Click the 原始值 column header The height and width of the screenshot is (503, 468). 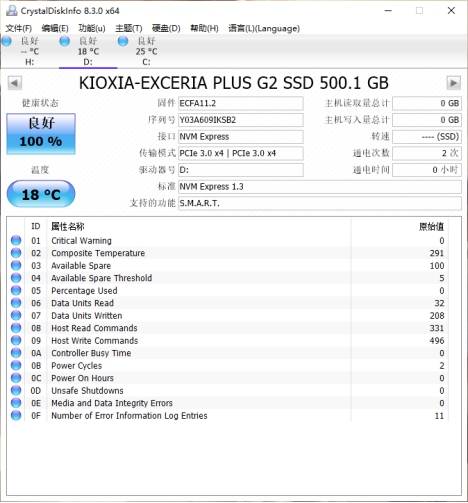[431, 227]
